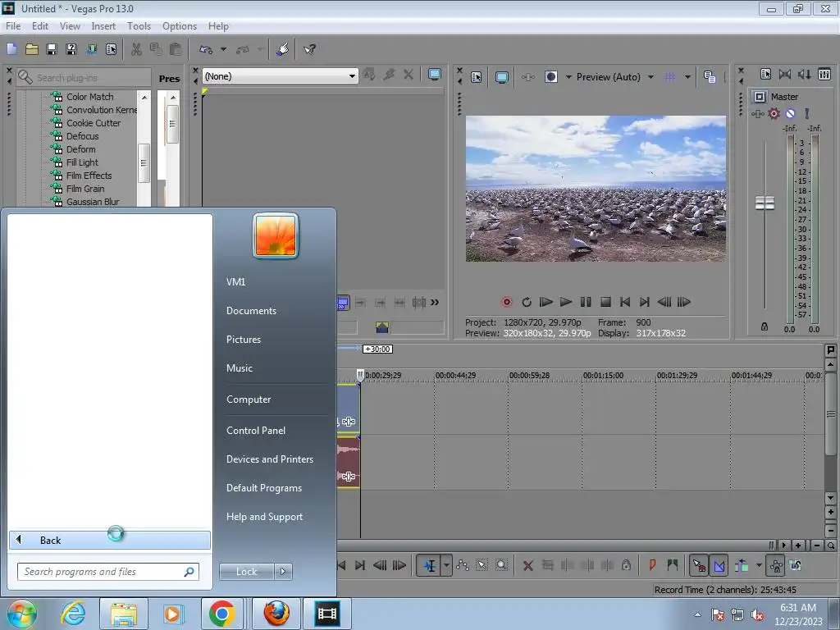Open the Options menu
Image resolution: width=840 pixels, height=630 pixels.
point(180,26)
